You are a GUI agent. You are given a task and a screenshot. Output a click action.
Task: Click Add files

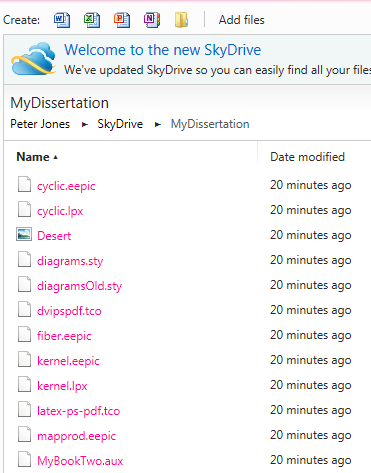[242, 20]
